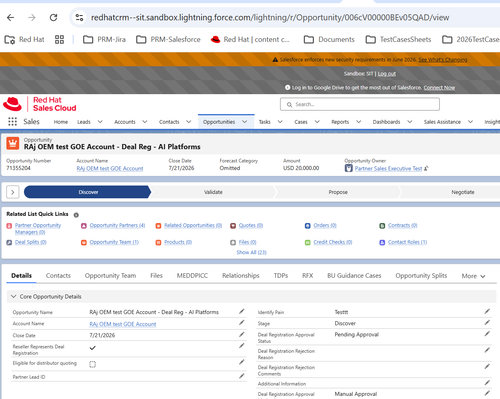Go to Home in navigation bar
The height and width of the screenshot is (399, 500).
coord(61,122)
